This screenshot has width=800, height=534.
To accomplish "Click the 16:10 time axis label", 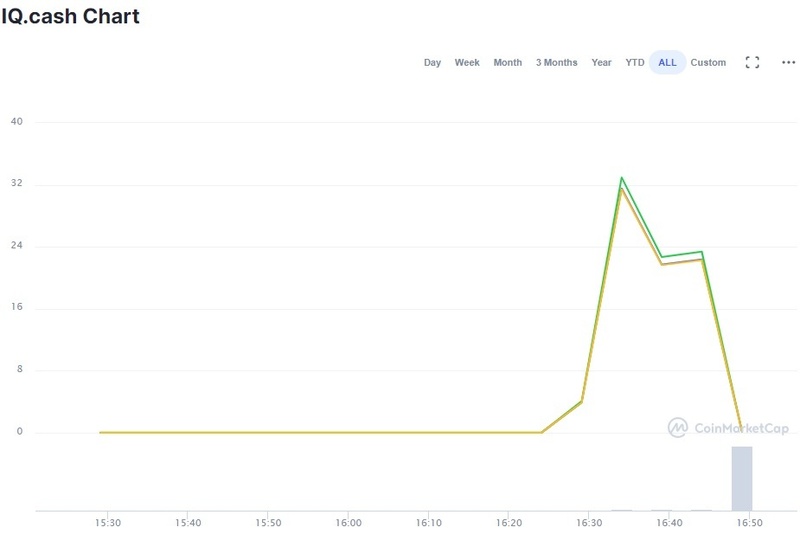I will (429, 523).
